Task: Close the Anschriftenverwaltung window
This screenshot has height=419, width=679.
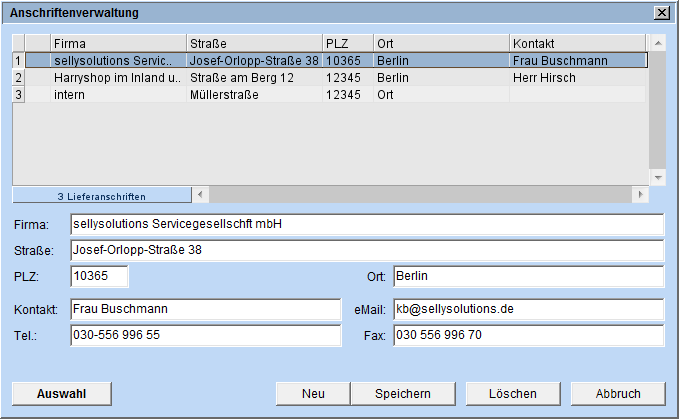Action: click(662, 13)
